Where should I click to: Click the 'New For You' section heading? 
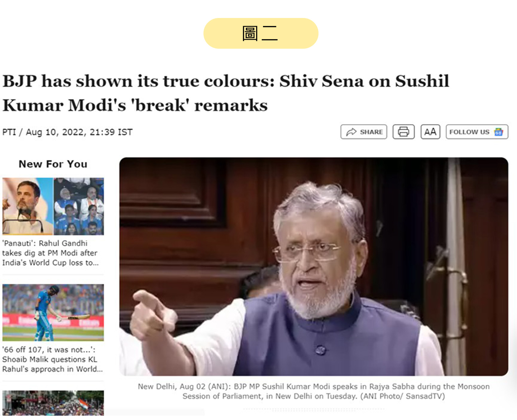53,164
